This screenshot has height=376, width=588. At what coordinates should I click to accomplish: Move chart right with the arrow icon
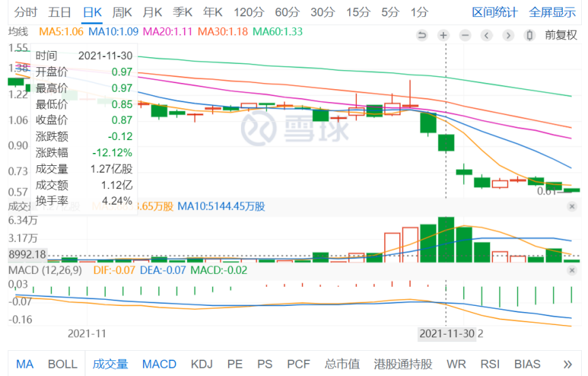pyautogui.click(x=508, y=35)
